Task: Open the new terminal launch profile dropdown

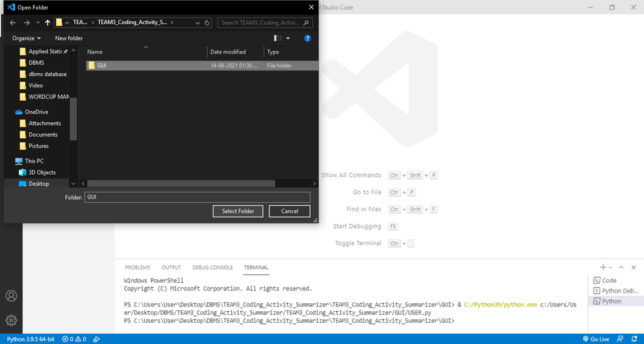Action: coord(611,268)
